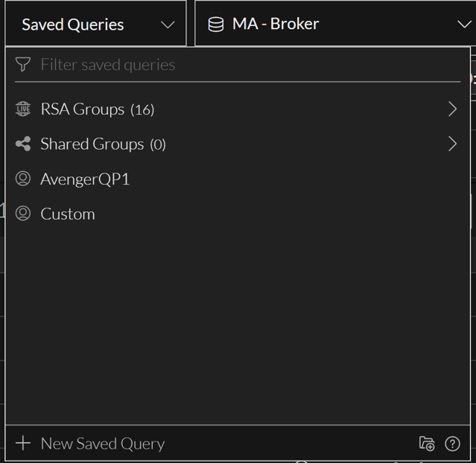476x463 pixels.
Task: Open help via question mark icon
Action: coord(452,444)
